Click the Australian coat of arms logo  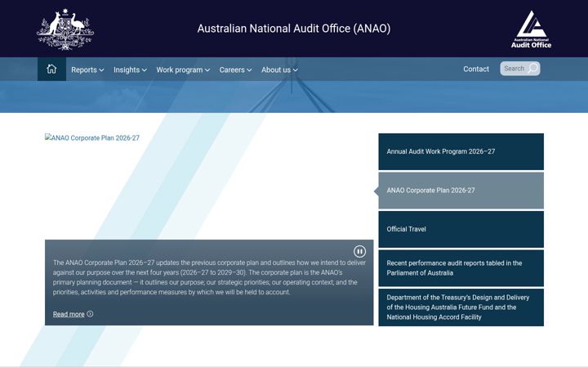click(65, 29)
